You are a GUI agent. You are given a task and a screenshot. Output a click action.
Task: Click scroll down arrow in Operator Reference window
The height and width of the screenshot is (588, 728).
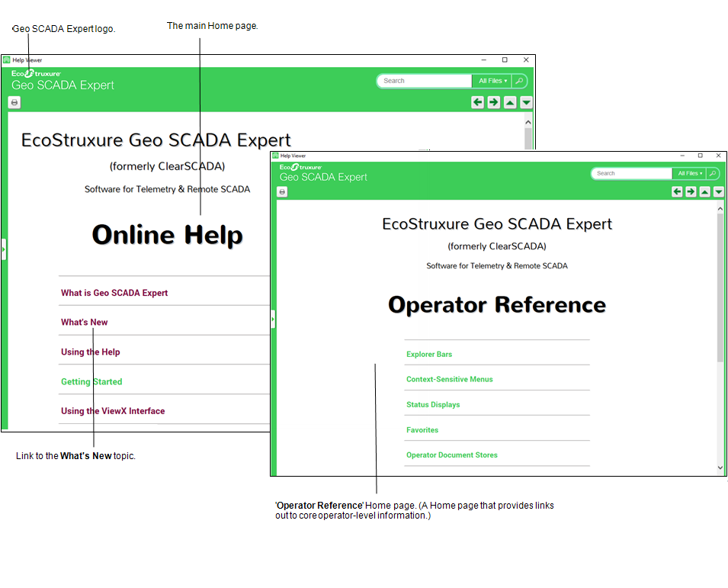point(720,468)
